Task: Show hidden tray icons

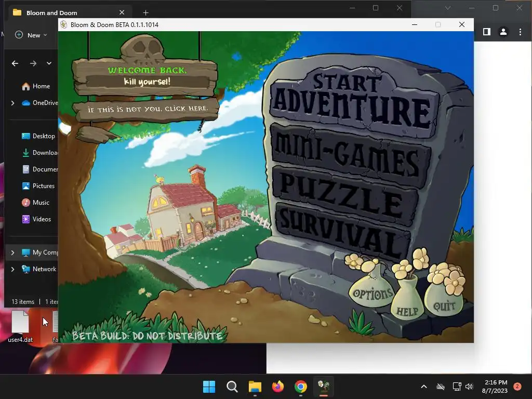Action: click(x=424, y=387)
